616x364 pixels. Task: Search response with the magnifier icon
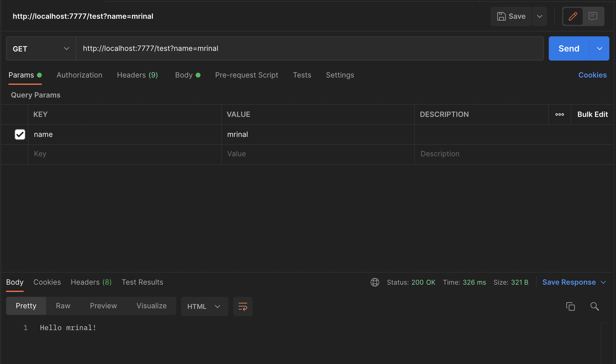(594, 306)
